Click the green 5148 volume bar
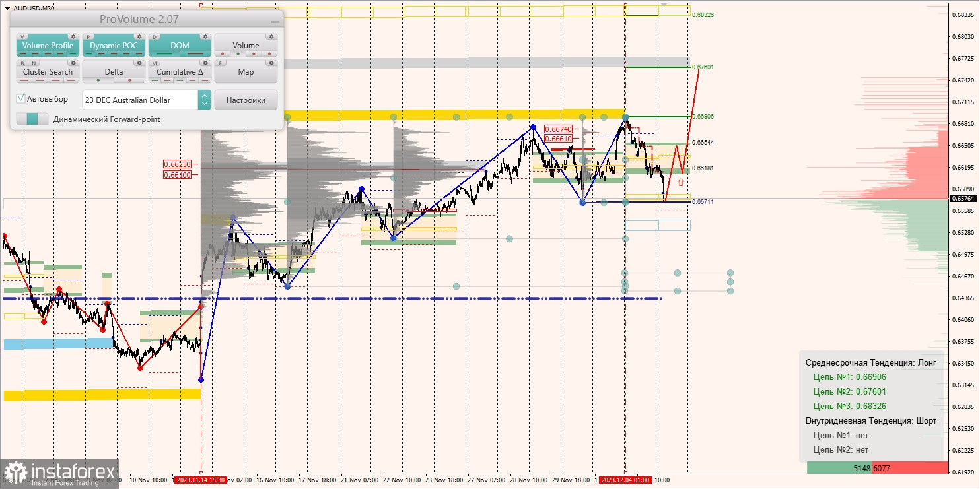980x489 pixels. [x=839, y=468]
